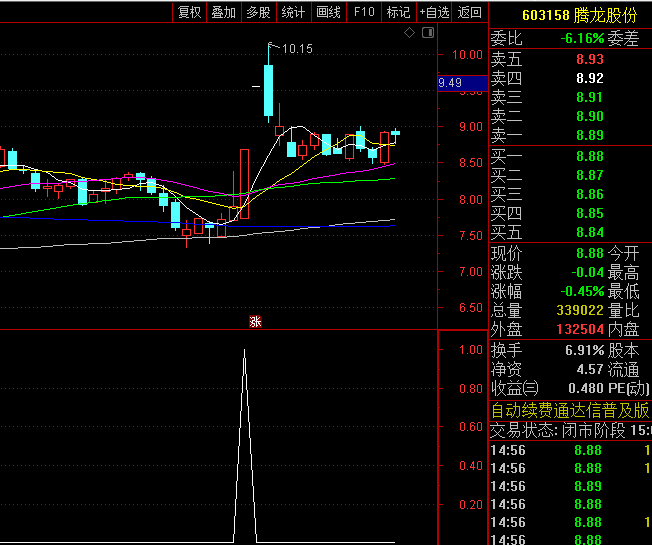The image size is (652, 545).
Task: Click 买三 price 8.86
Action: (x=590, y=194)
